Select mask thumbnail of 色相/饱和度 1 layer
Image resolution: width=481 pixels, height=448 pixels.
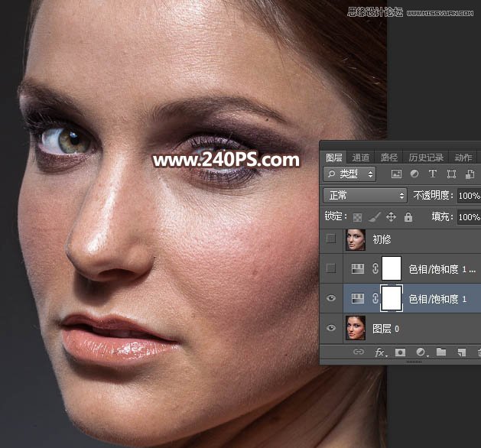click(x=392, y=298)
